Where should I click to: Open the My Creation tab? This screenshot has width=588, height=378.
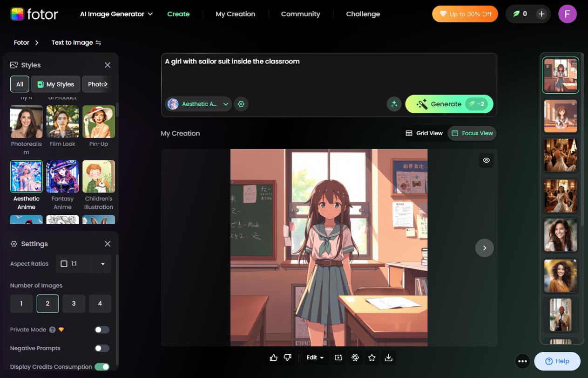[235, 14]
